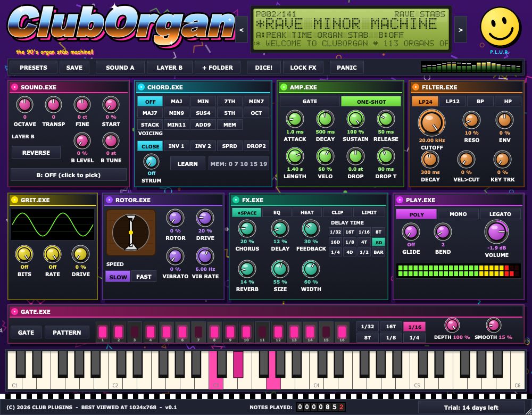532x415 pixels.
Task: Click the + FOLDER button
Action: (218, 68)
